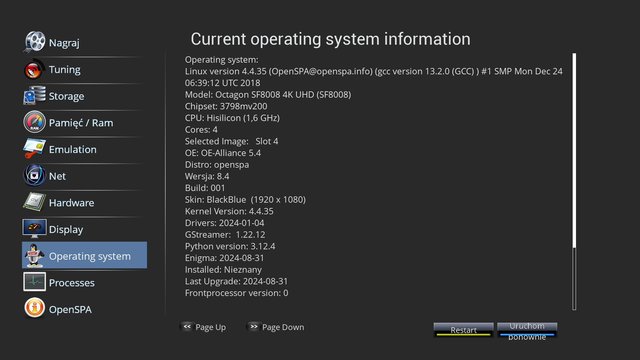The width and height of the screenshot is (640, 360).
Task: Click the Pamięć / Ram gauge icon
Action: point(34,122)
